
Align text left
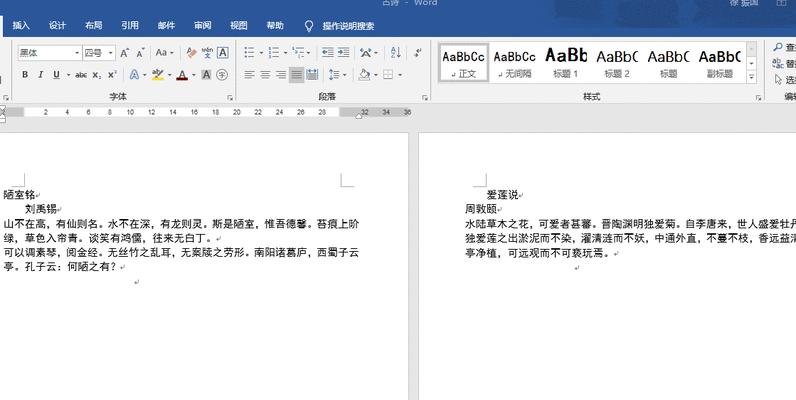(x=249, y=75)
